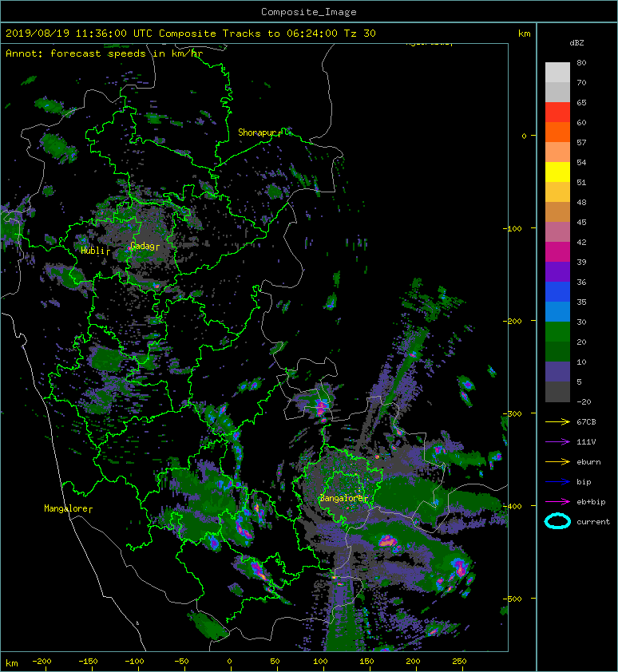This screenshot has width=618, height=672.
Task: Click the -300 tick on the right axis
Action: point(513,413)
